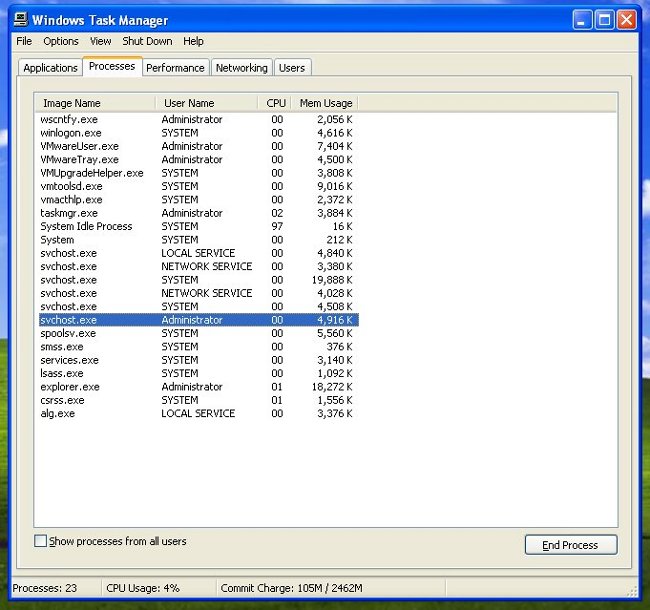
Task: Open the Performance tab
Action: coord(175,68)
